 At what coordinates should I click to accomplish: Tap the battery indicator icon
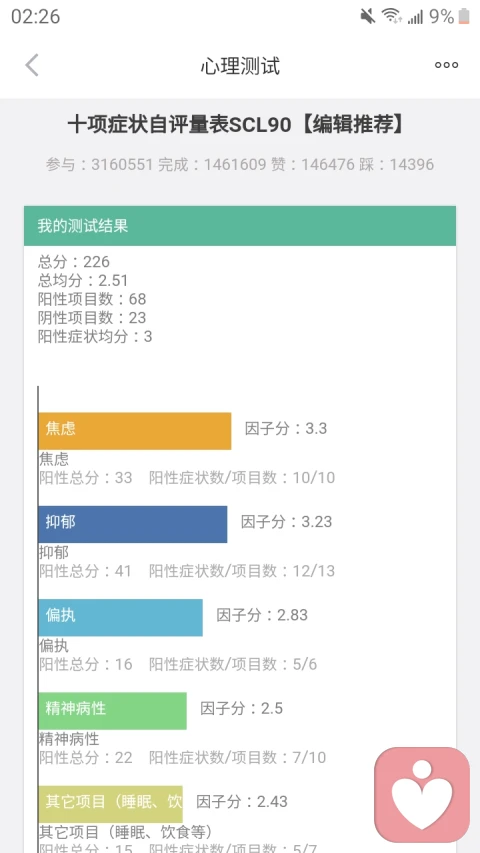[x=464, y=16]
